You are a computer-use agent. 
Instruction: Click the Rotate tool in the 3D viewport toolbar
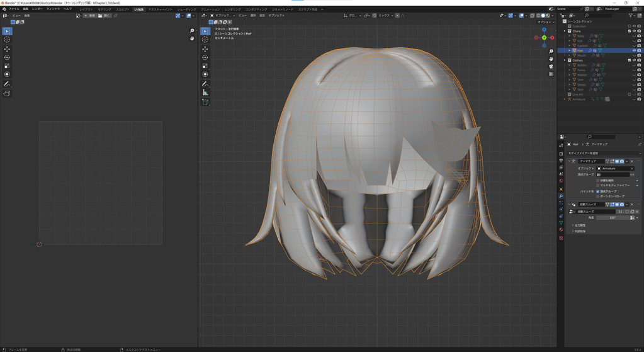205,57
